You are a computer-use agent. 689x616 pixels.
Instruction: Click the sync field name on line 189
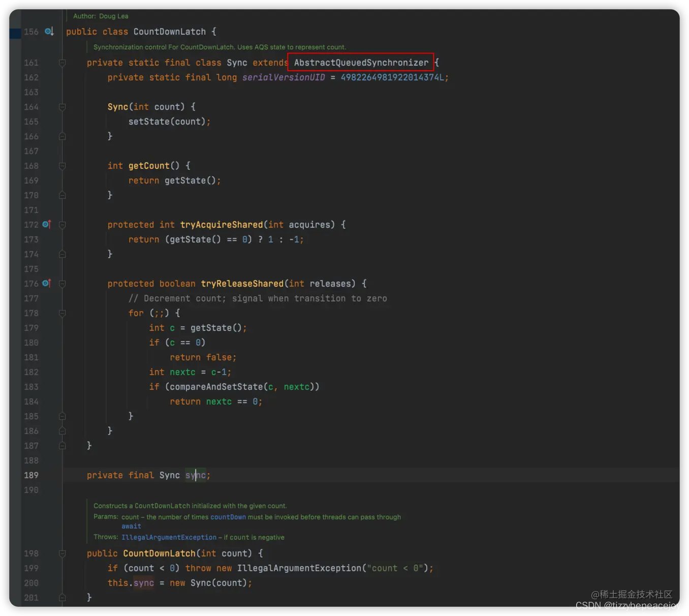click(196, 475)
